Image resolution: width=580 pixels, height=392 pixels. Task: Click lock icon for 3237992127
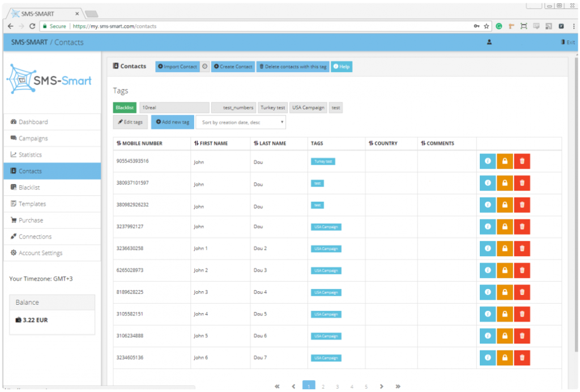[505, 227]
